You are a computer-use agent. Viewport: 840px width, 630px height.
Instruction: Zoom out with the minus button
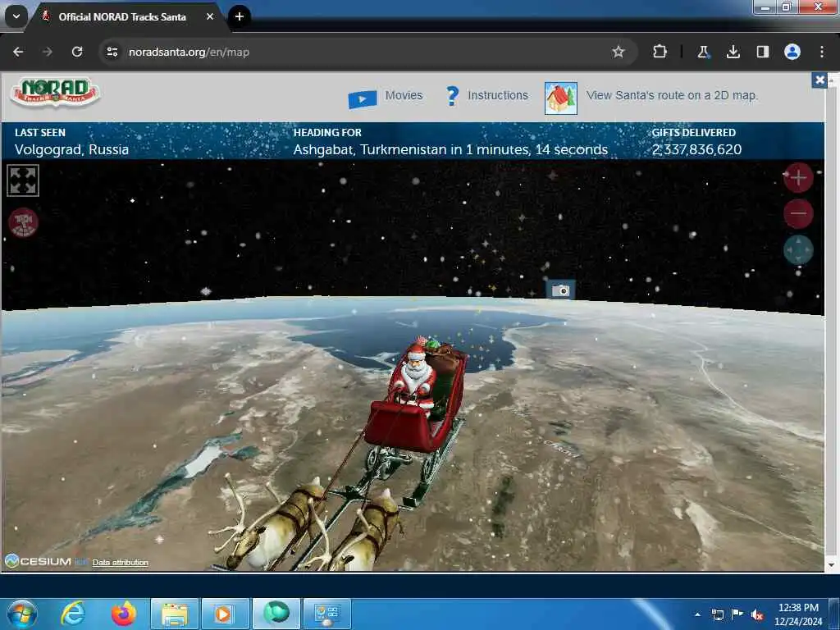point(798,213)
